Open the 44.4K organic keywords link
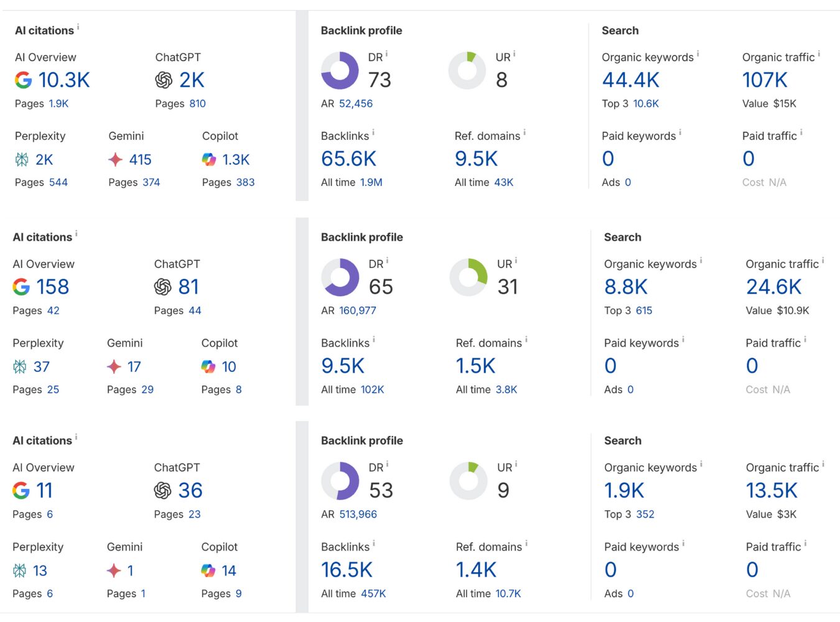Image resolution: width=840 pixels, height=622 pixels. click(630, 80)
